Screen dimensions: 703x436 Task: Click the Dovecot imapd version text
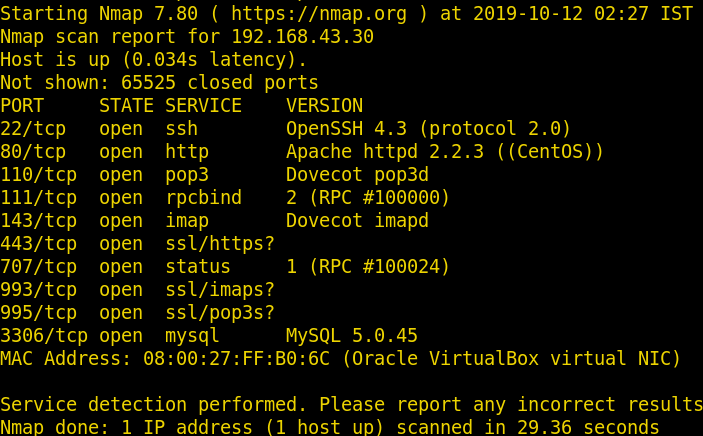coord(357,220)
